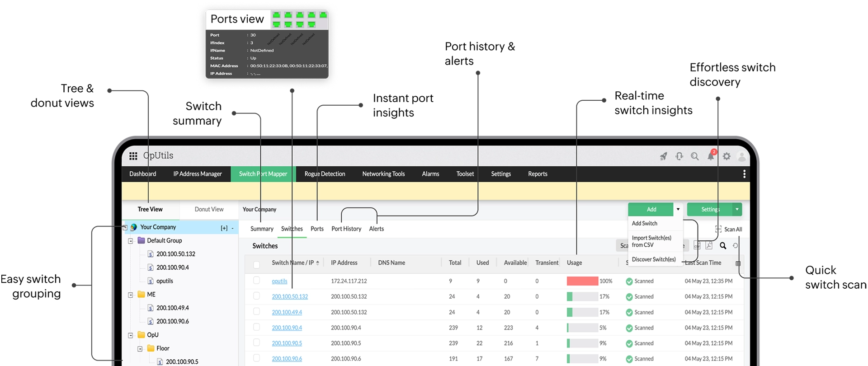
Task: Tick the 200.100.90.6 row checkbox
Action: 256,358
